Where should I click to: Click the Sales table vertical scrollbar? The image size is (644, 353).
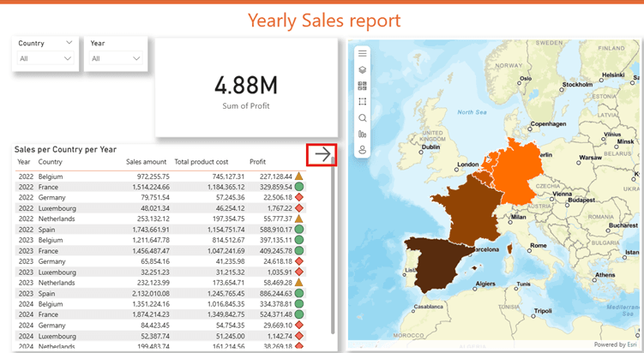pyautogui.click(x=333, y=244)
